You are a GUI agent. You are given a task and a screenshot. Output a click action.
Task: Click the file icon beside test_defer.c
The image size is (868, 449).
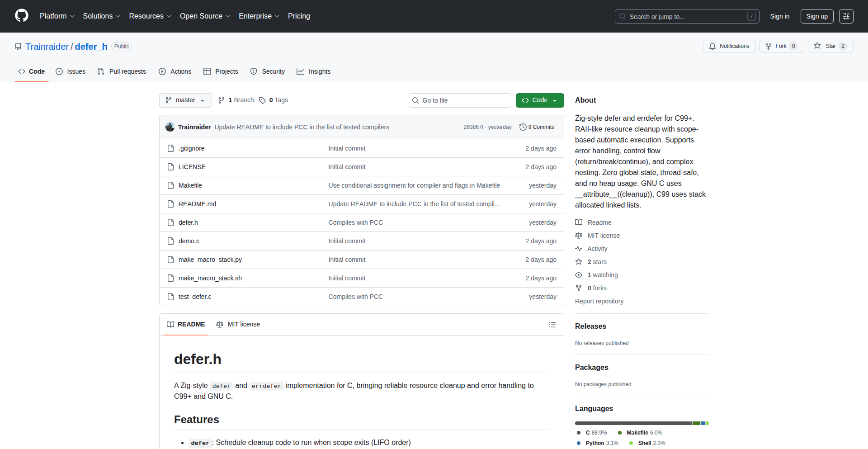[x=170, y=297]
